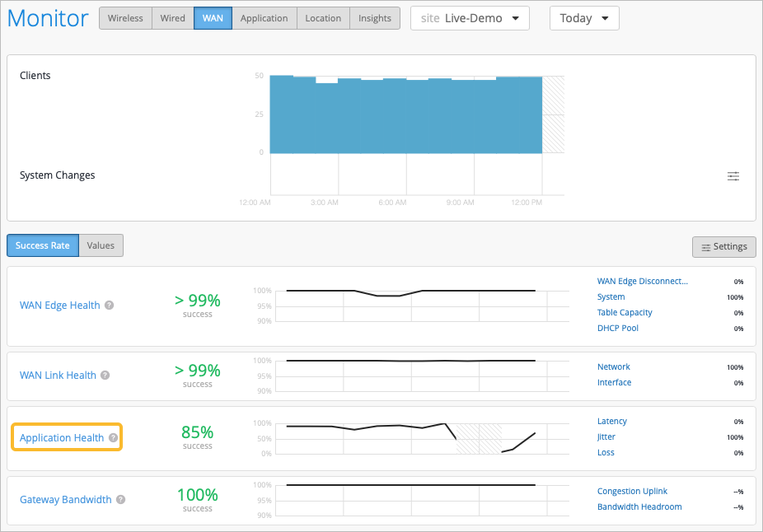763x532 pixels.
Task: Switch to the Wired tab
Action: point(173,18)
